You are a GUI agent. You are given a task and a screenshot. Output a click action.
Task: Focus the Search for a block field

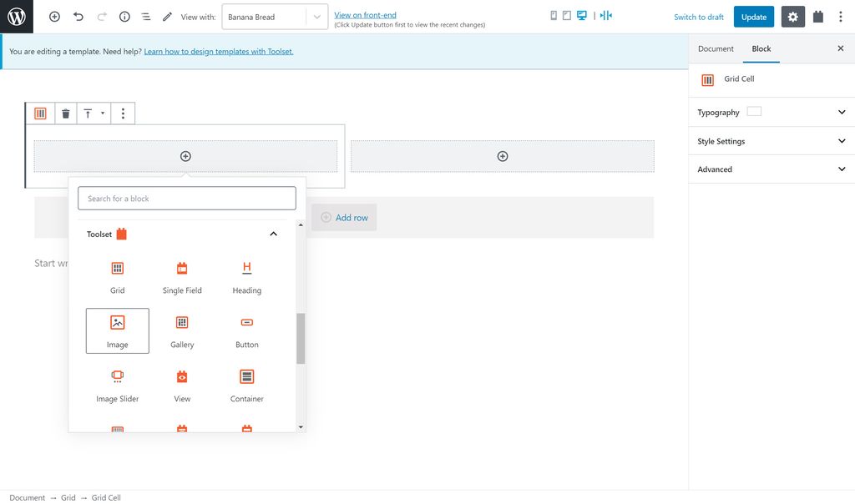(x=187, y=199)
